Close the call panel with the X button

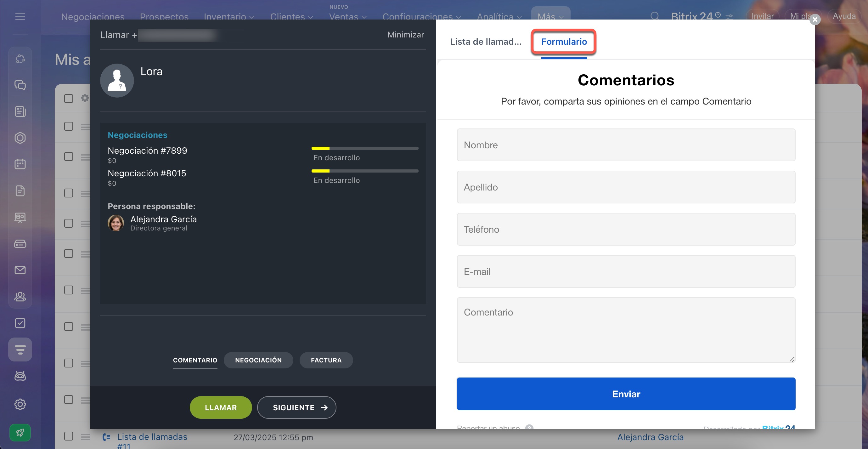pos(815,20)
